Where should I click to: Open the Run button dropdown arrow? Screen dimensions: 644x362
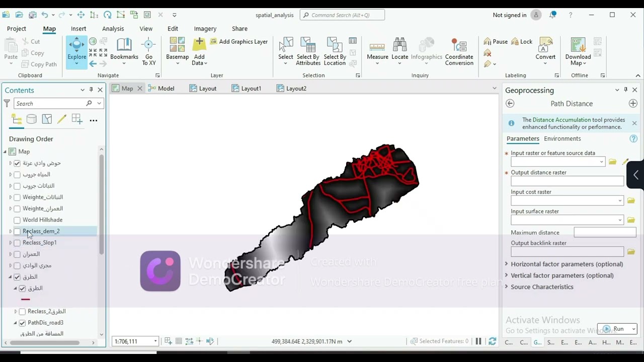(x=633, y=329)
